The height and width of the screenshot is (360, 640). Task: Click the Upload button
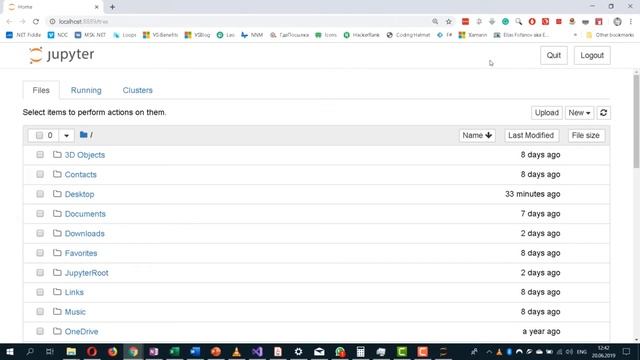pyautogui.click(x=547, y=113)
